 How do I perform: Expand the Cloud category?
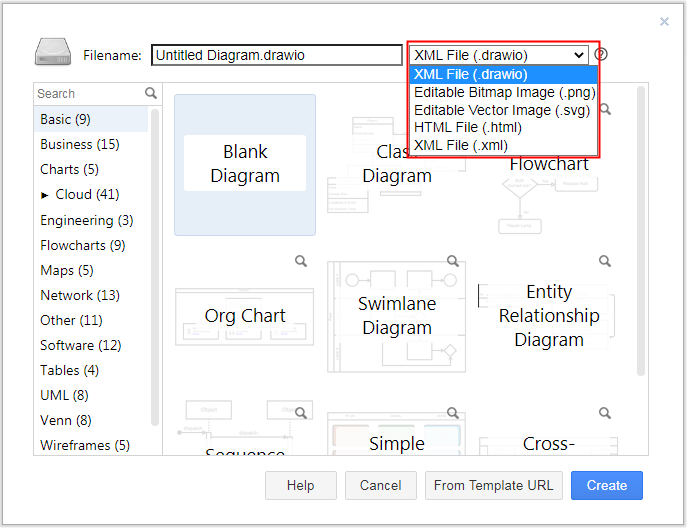click(x=44, y=195)
